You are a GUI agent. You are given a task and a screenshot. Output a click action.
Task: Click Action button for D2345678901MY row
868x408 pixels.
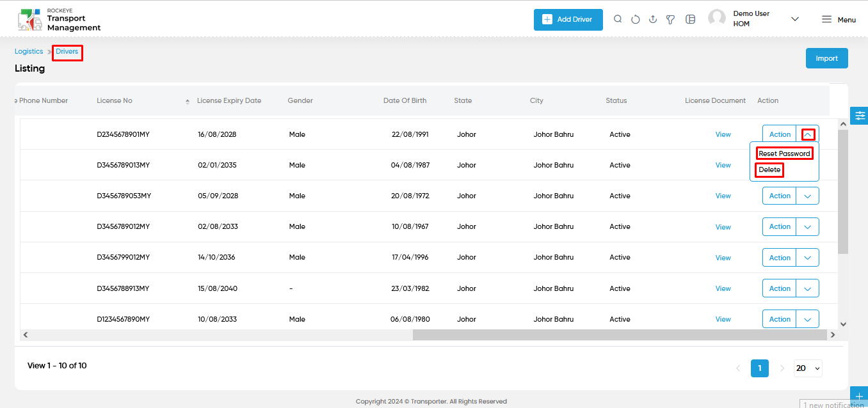pyautogui.click(x=780, y=134)
